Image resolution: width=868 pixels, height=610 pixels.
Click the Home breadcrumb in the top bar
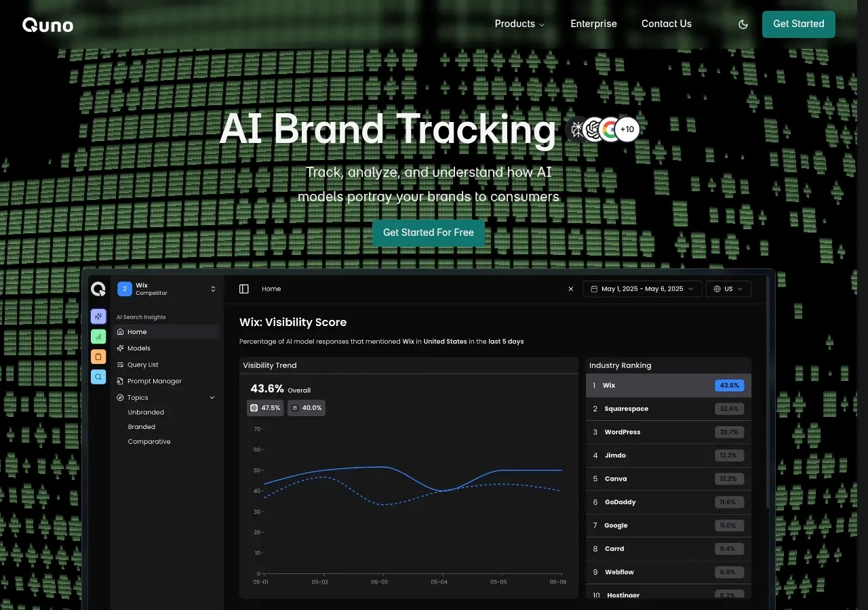tap(271, 289)
